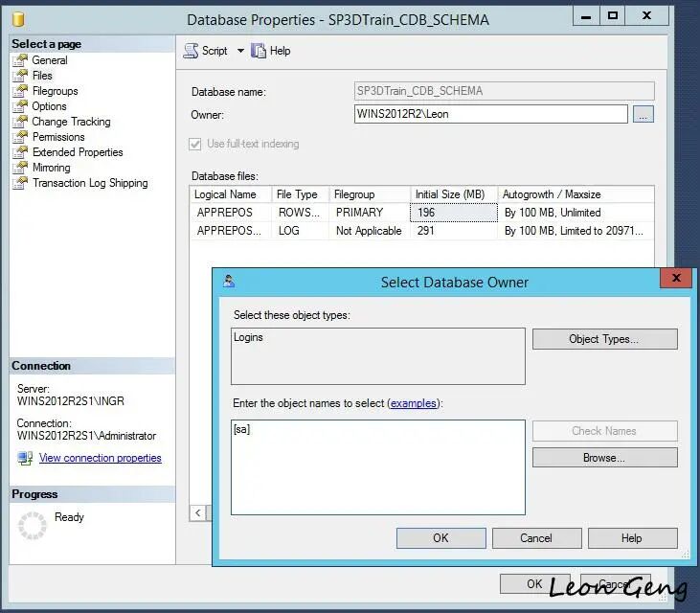Image resolution: width=700 pixels, height=613 pixels.
Task: Open the General page in Select a page
Action: 49,60
